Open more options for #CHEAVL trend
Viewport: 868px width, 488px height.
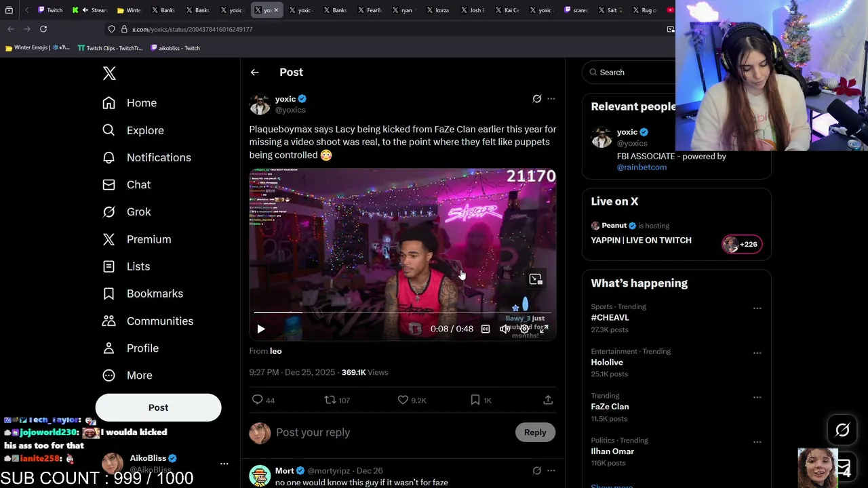(x=757, y=308)
